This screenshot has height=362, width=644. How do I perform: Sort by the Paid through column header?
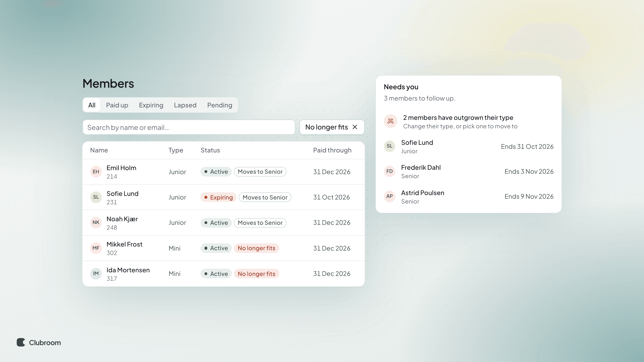click(x=332, y=150)
